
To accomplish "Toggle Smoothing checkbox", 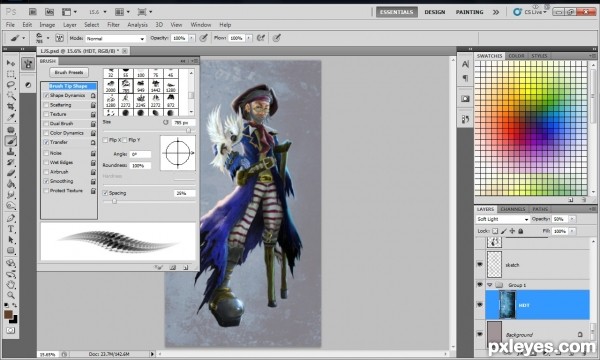I will (46, 181).
